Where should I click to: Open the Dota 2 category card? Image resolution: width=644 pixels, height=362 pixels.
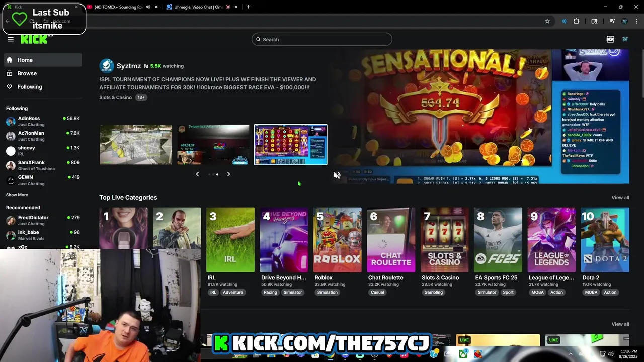(x=605, y=240)
